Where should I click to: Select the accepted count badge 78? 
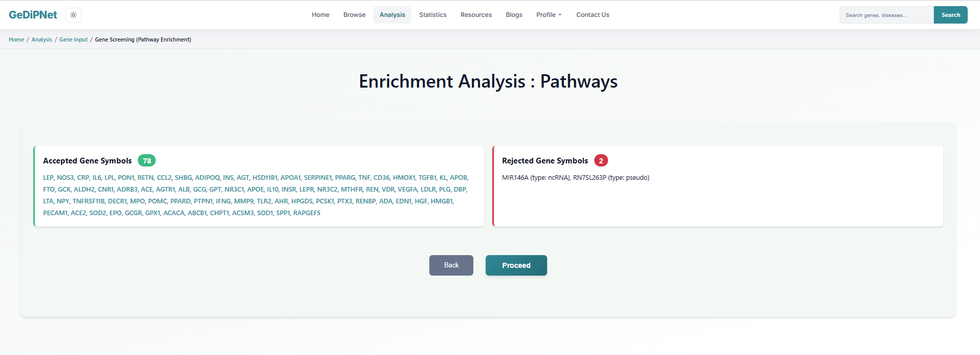[x=147, y=161]
